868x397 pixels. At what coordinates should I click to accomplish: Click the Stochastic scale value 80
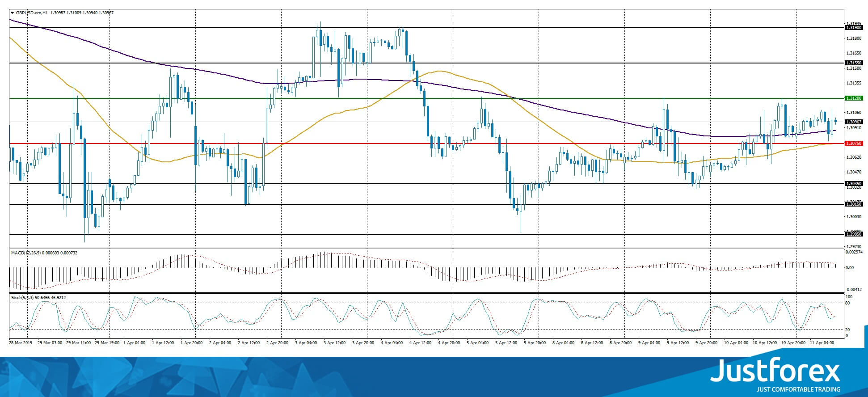[x=848, y=303]
